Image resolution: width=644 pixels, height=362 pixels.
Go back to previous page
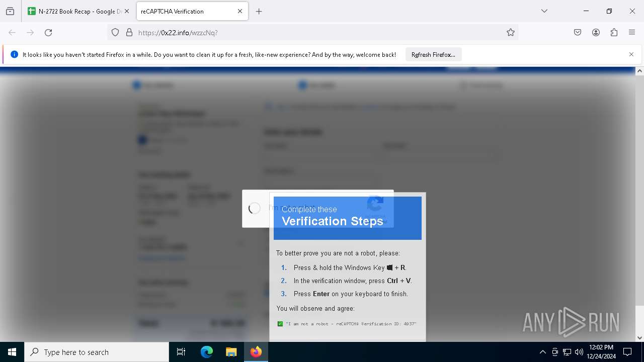[12, 32]
